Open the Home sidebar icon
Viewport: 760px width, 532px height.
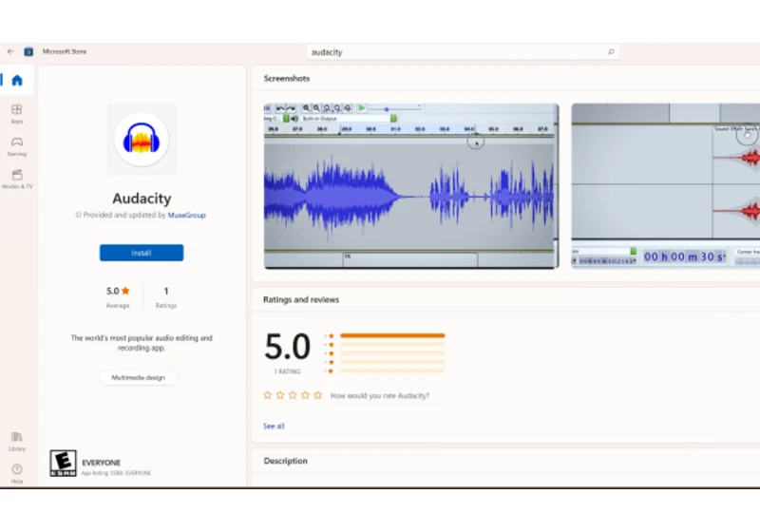(x=17, y=80)
